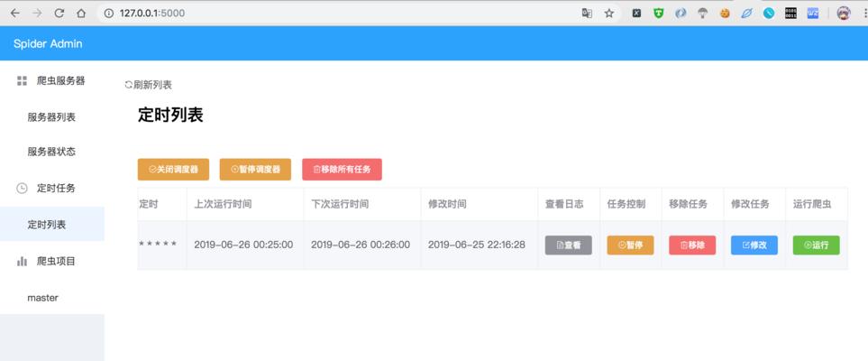Go forward with browser forward arrow
868x361 pixels.
[x=37, y=14]
